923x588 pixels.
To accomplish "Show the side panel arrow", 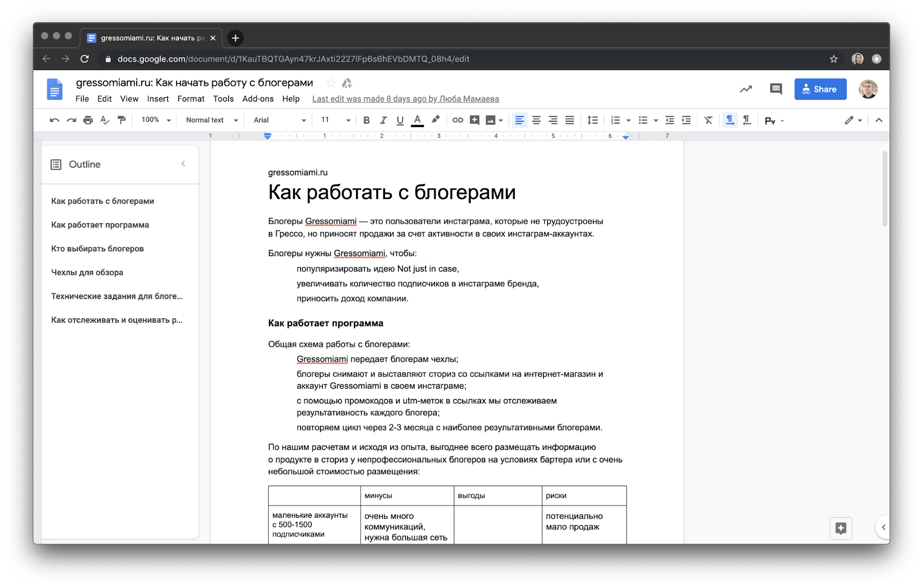I will pos(883,527).
